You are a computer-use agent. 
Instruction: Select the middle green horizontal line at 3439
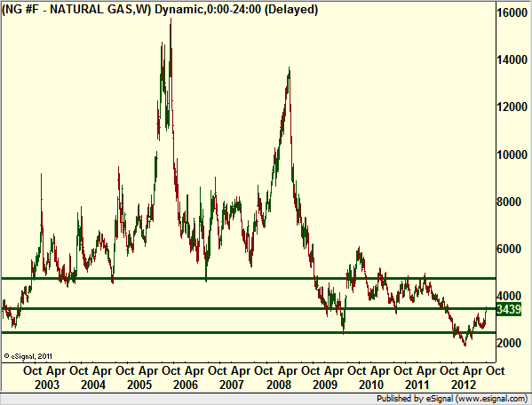click(249, 309)
